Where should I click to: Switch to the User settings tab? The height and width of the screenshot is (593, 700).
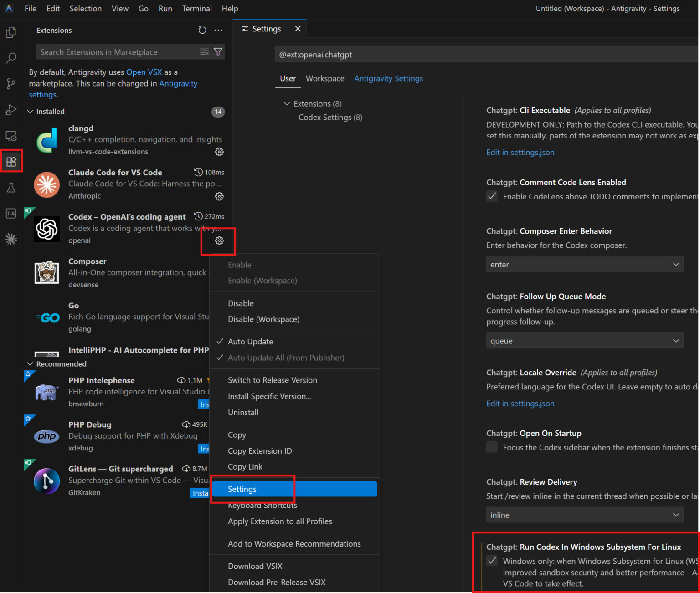click(x=288, y=78)
